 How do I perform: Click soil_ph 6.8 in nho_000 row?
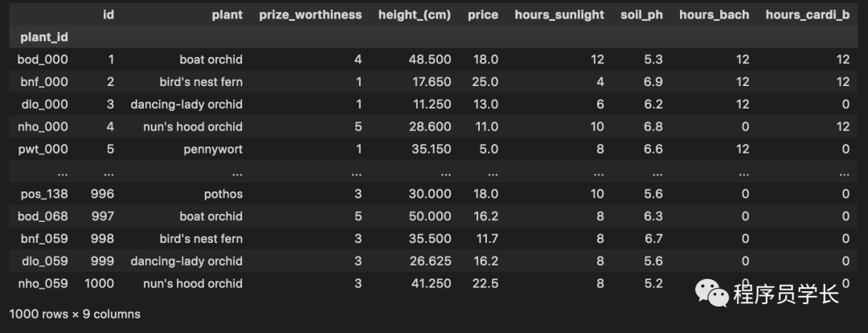[x=653, y=127]
